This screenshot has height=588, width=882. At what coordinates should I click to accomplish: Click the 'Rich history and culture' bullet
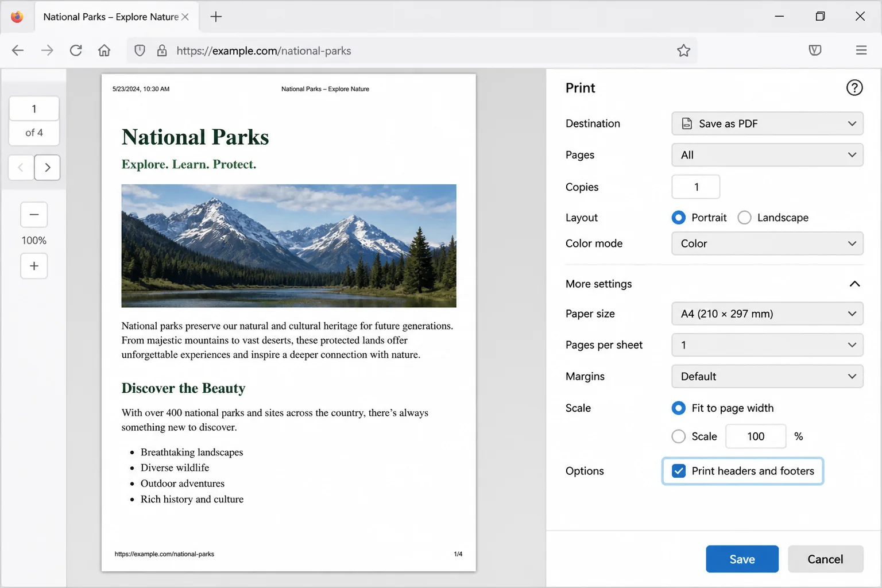192,499
